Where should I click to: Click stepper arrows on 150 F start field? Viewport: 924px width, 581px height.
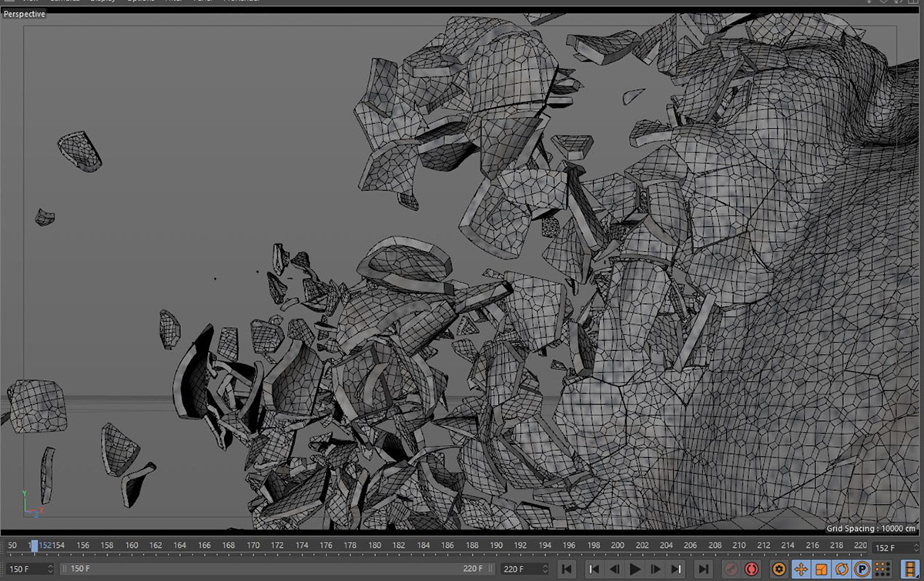pos(51,569)
